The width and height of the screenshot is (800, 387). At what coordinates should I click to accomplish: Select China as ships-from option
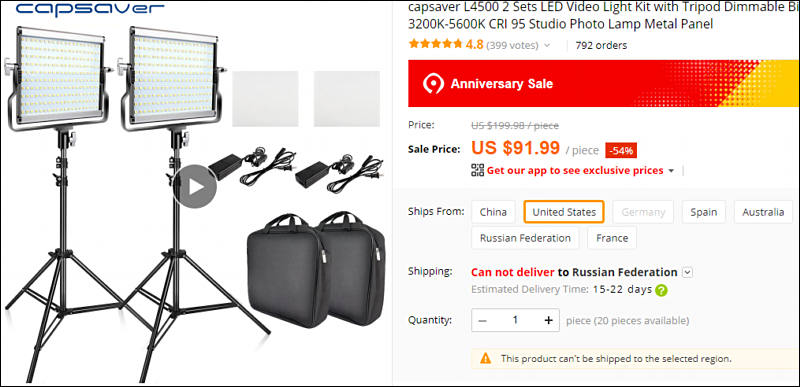point(493,212)
